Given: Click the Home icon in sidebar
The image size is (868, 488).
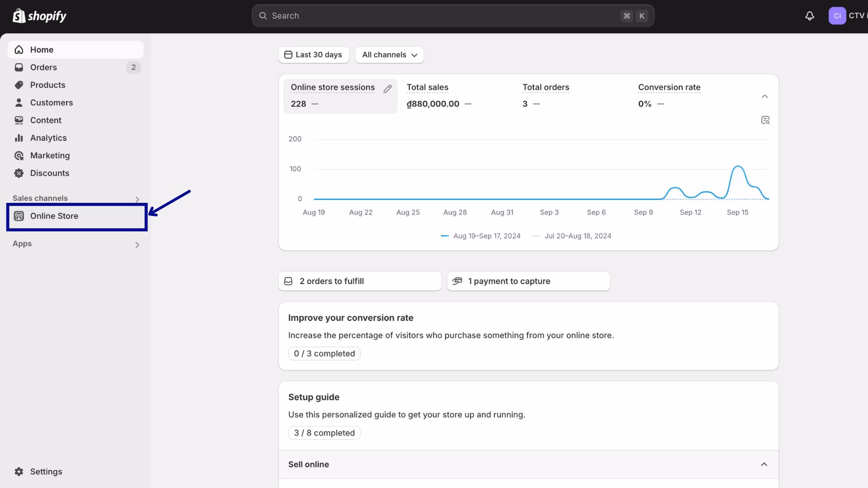Looking at the screenshot, I should (19, 50).
